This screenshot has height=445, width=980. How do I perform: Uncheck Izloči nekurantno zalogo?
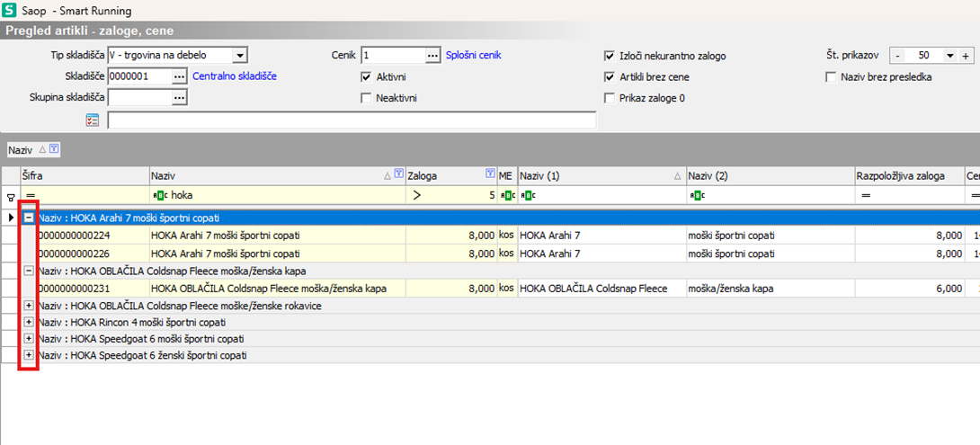tap(610, 57)
